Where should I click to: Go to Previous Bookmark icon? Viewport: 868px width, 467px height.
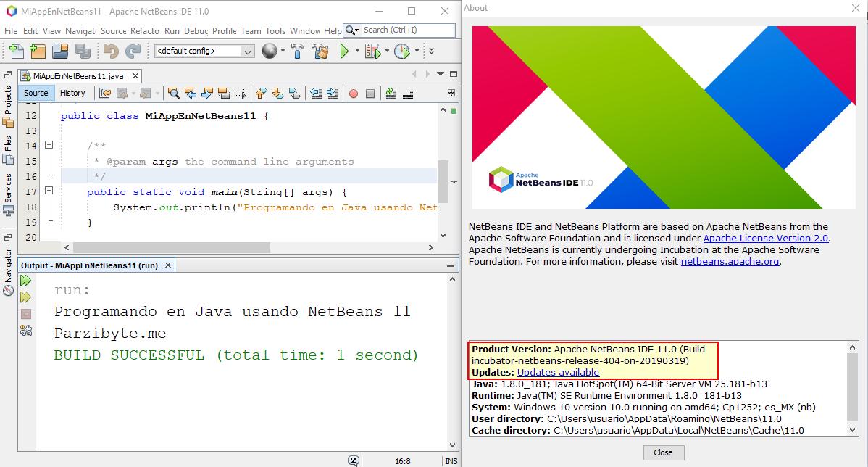[261, 94]
